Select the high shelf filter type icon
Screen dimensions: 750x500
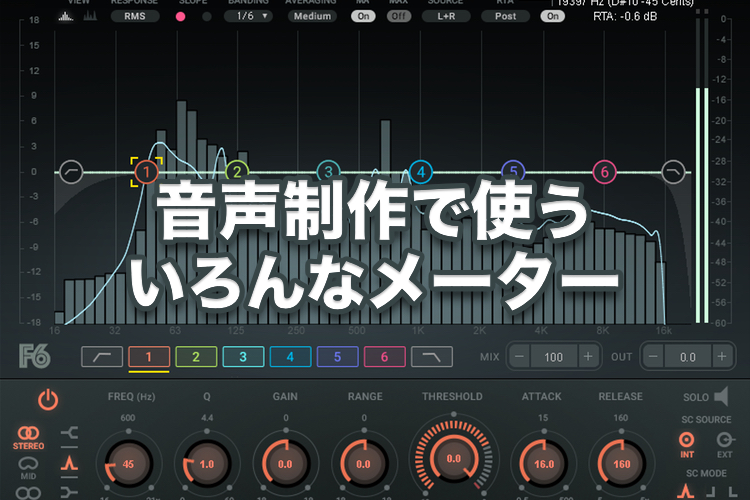(69, 492)
